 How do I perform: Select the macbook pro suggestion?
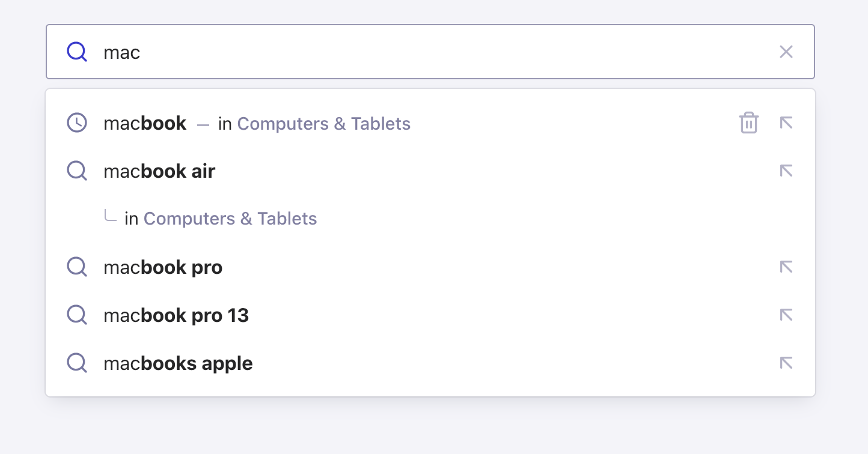click(x=163, y=267)
